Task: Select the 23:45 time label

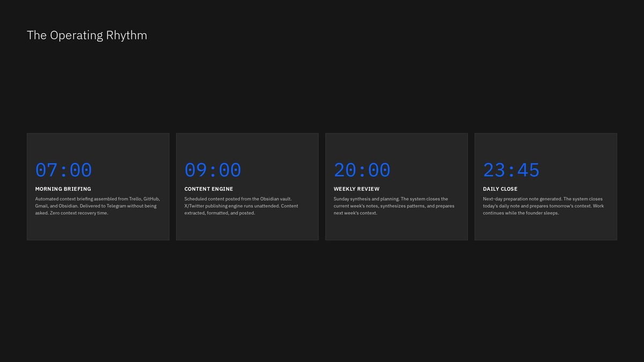Action: (x=511, y=170)
